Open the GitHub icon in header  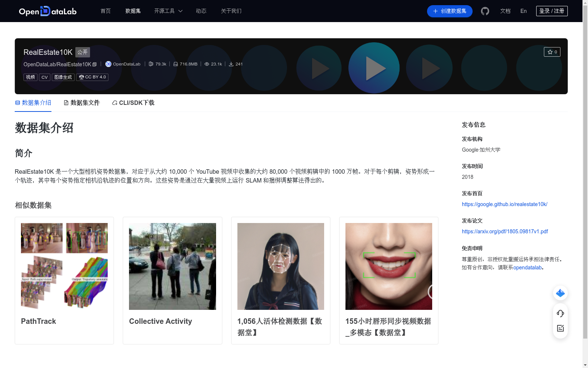pos(485,11)
